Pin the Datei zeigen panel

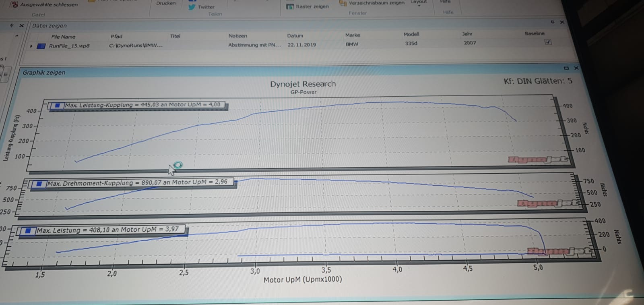pos(553,22)
